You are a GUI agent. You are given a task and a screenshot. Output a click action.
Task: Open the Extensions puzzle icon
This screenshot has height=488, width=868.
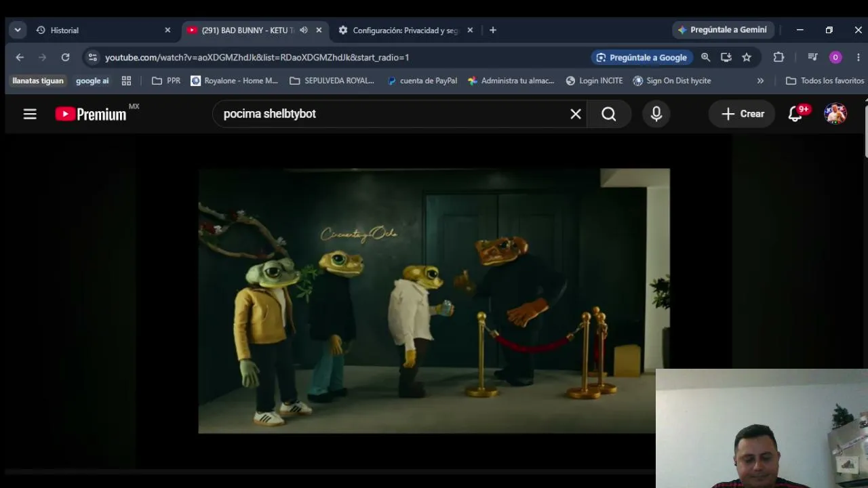click(778, 58)
